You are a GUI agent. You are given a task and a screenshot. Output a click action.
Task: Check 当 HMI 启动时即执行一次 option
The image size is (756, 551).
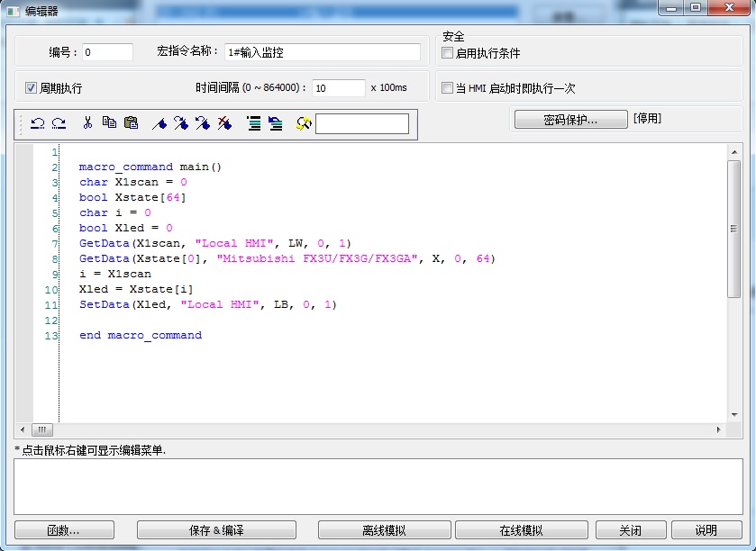[448, 88]
